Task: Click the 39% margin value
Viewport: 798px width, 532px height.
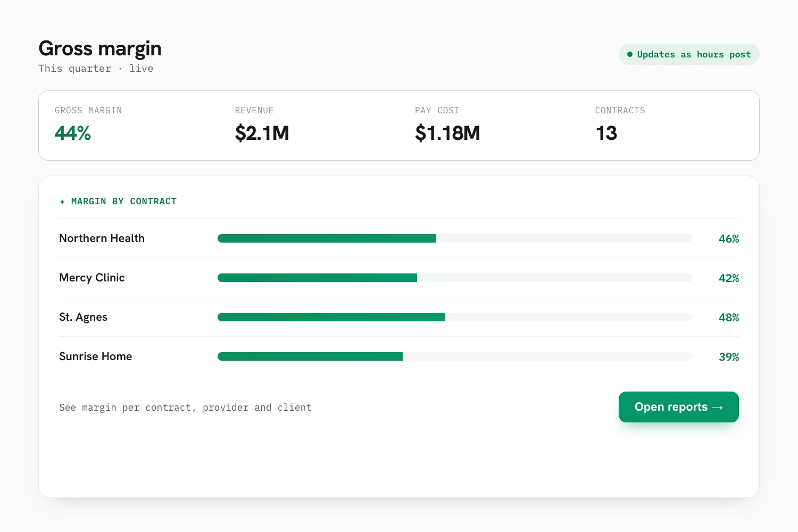Action: (729, 357)
